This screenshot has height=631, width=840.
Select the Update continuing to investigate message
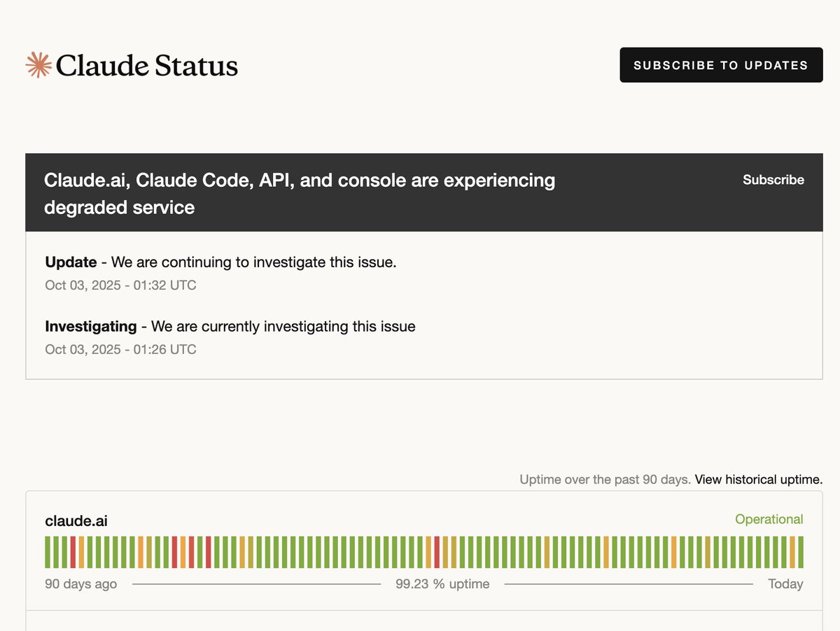coord(220,262)
